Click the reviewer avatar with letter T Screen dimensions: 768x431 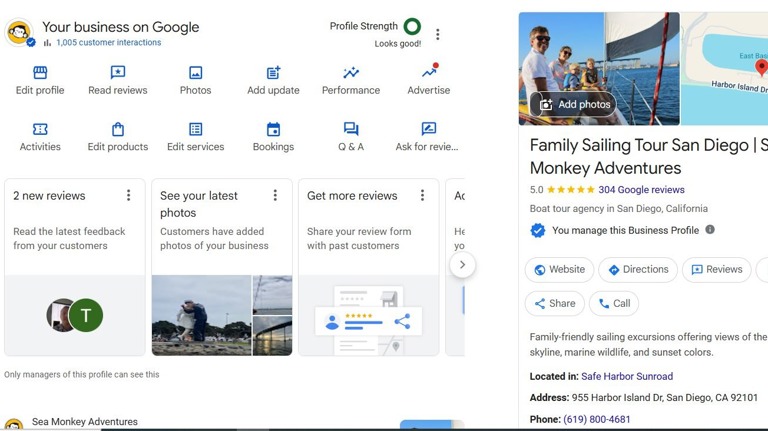(x=86, y=315)
